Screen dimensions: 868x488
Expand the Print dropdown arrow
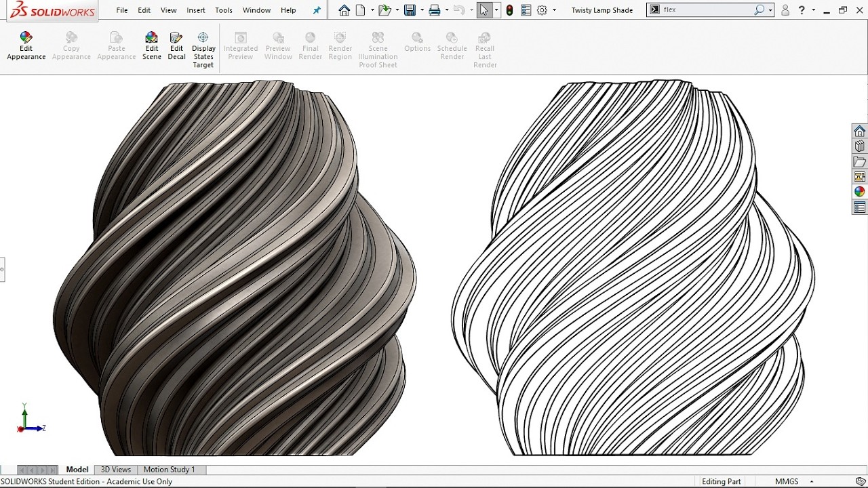[x=447, y=10]
